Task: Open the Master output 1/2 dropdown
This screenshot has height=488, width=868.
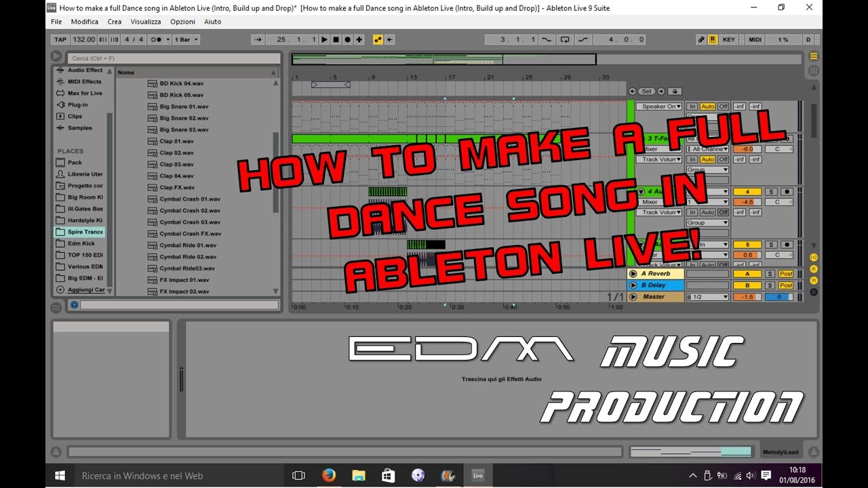Action: (707, 297)
